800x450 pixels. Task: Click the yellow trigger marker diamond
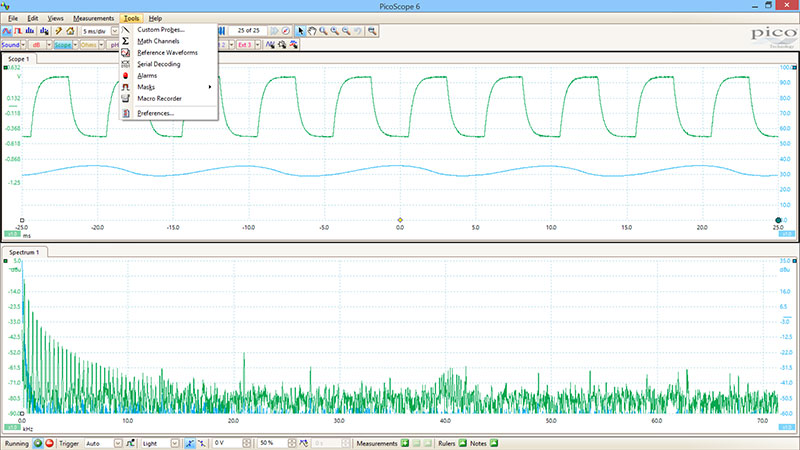400,219
